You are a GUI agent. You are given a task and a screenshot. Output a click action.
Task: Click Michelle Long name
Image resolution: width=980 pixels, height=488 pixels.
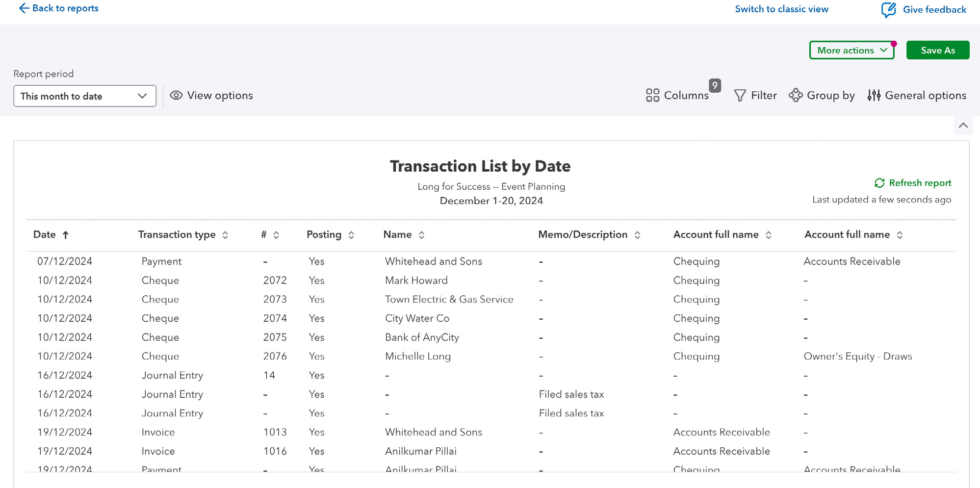tap(418, 357)
